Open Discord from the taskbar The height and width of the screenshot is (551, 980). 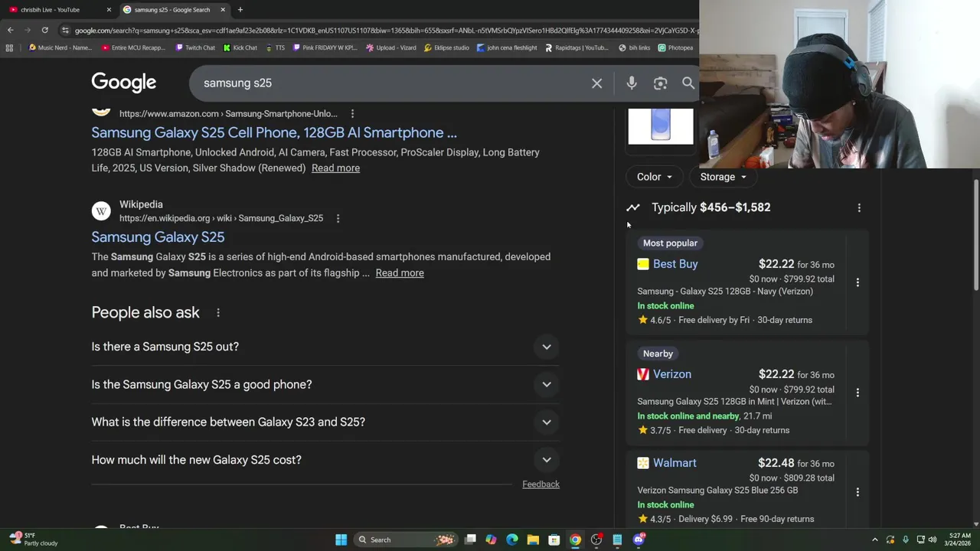(x=639, y=540)
